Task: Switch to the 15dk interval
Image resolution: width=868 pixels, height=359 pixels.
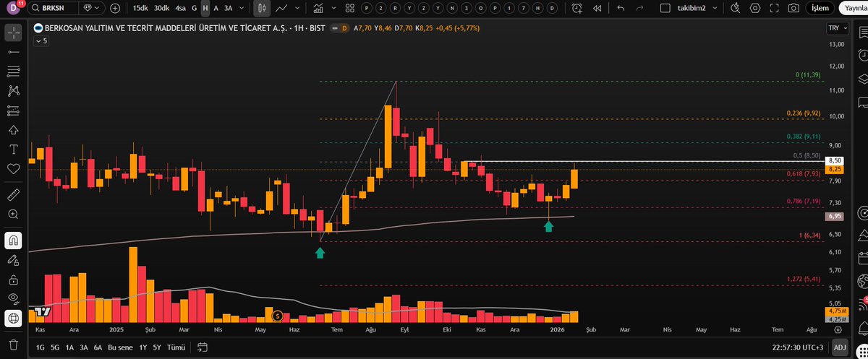Action: 140,8
